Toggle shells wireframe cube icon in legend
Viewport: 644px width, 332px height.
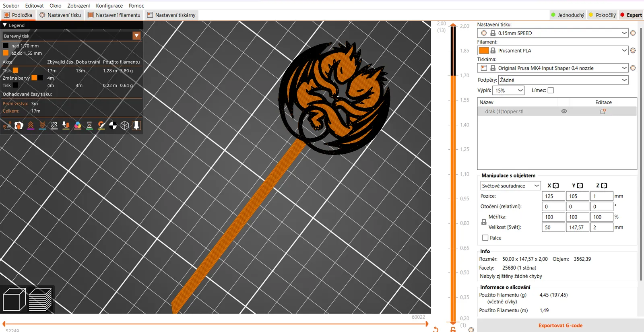tap(125, 126)
